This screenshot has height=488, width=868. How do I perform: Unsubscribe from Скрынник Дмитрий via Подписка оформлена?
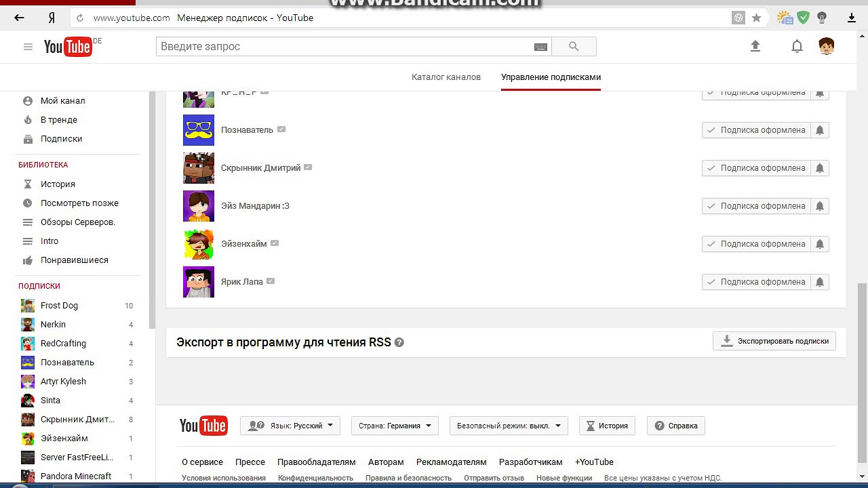pyautogui.click(x=756, y=168)
